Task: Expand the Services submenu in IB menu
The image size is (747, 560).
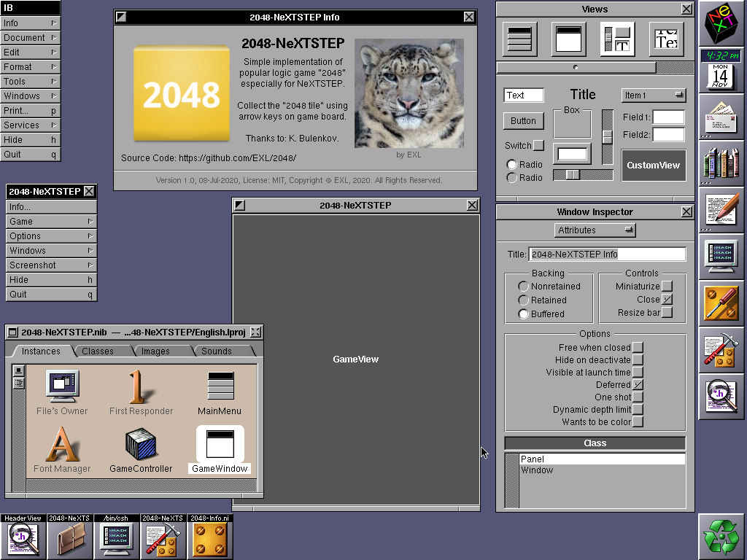Action: [x=31, y=125]
